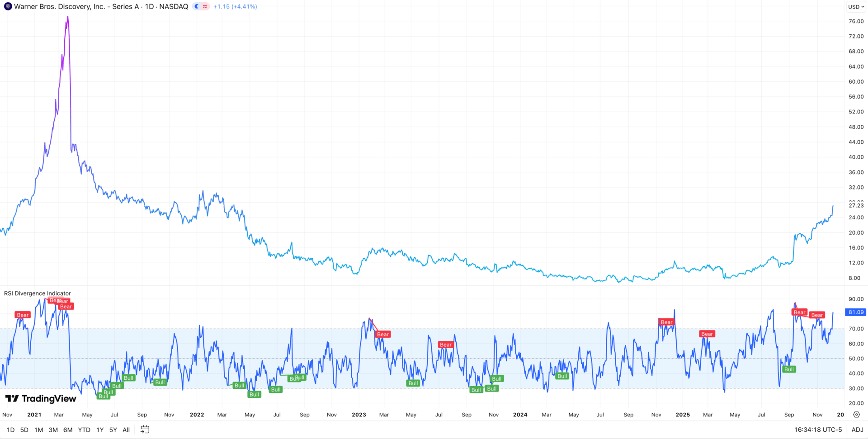Click the 2022 year label on time axis
Image resolution: width=868 pixels, height=439 pixels.
(x=197, y=415)
